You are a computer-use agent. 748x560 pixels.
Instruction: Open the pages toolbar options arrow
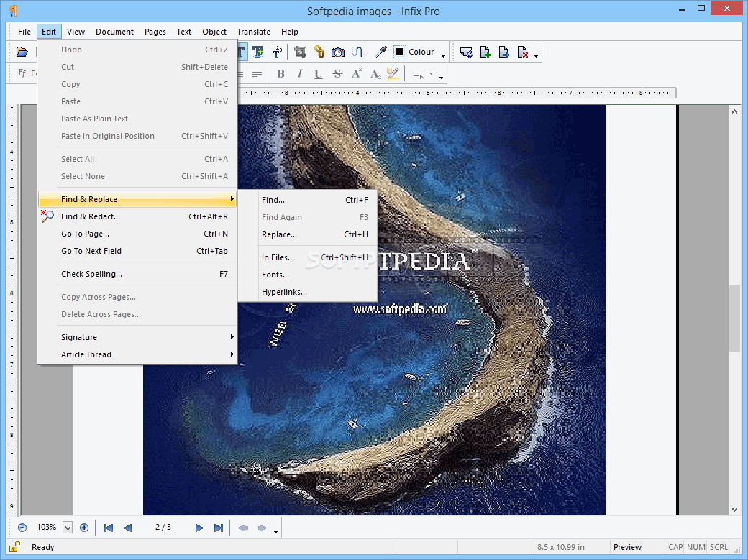click(x=537, y=56)
